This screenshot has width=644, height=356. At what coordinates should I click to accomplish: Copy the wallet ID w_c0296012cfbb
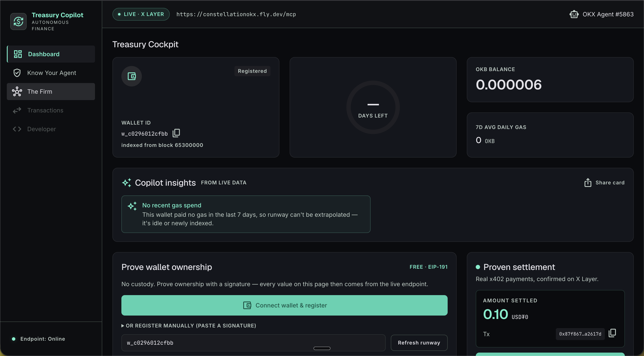point(176,133)
